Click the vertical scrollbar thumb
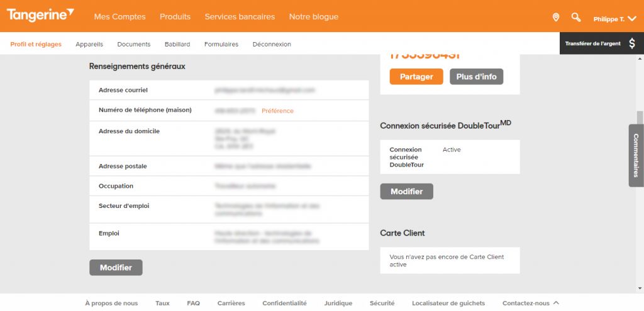This screenshot has height=311, width=644. pyautogui.click(x=640, y=117)
